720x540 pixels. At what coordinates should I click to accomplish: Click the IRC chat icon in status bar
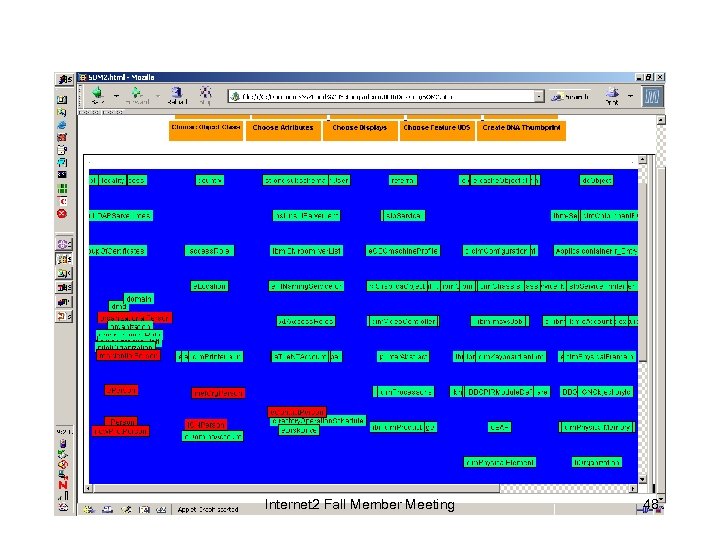click(161, 509)
